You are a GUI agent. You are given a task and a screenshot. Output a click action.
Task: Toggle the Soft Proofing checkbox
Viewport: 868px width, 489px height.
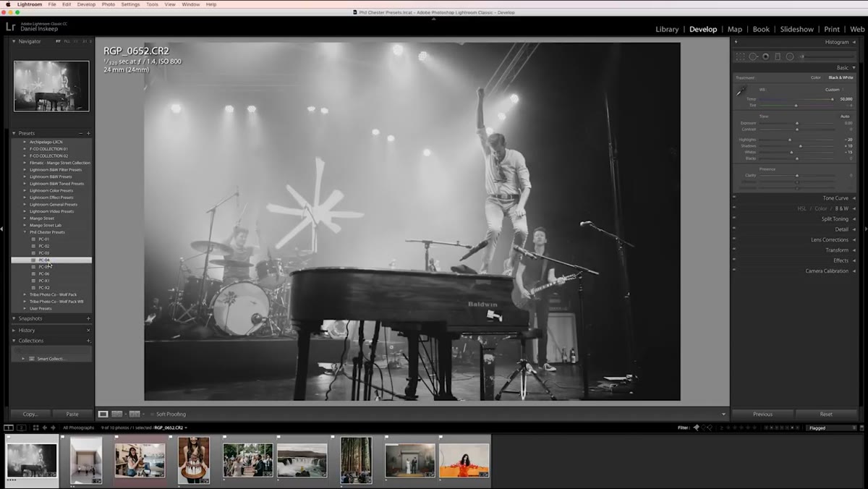pos(153,414)
